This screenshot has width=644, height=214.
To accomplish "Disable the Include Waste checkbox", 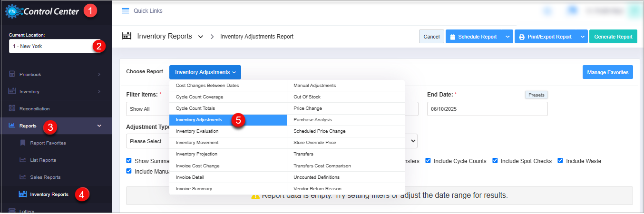I will [560, 161].
